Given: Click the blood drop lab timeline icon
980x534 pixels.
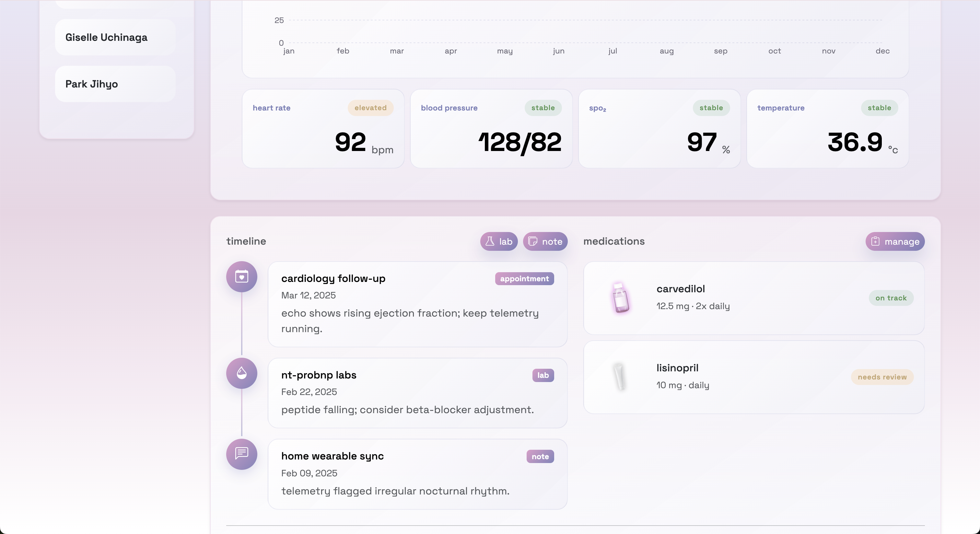Looking at the screenshot, I should (241, 373).
